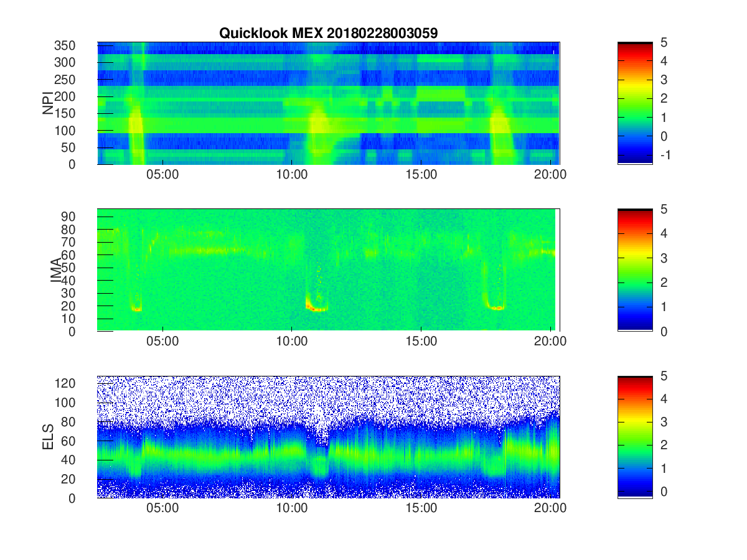Click the IMA spectrogram plot area
Viewport: 747px width, 560px height.
pos(329,270)
